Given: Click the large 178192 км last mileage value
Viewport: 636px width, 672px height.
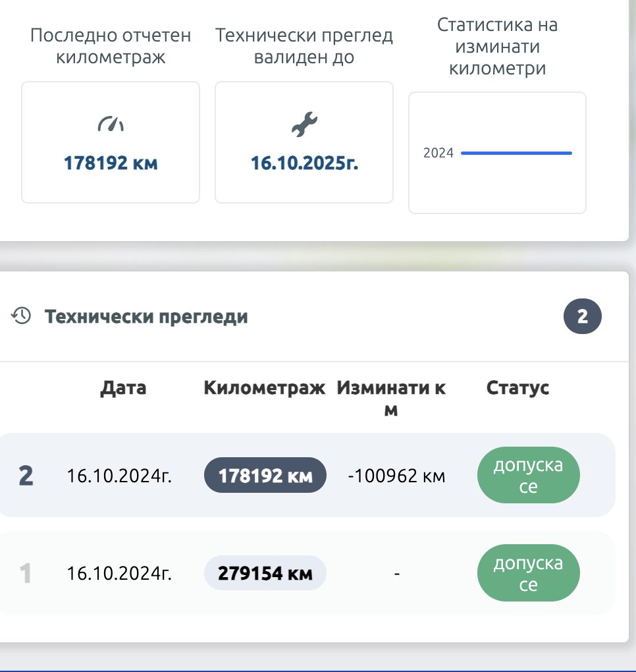Looking at the screenshot, I should tap(111, 163).
